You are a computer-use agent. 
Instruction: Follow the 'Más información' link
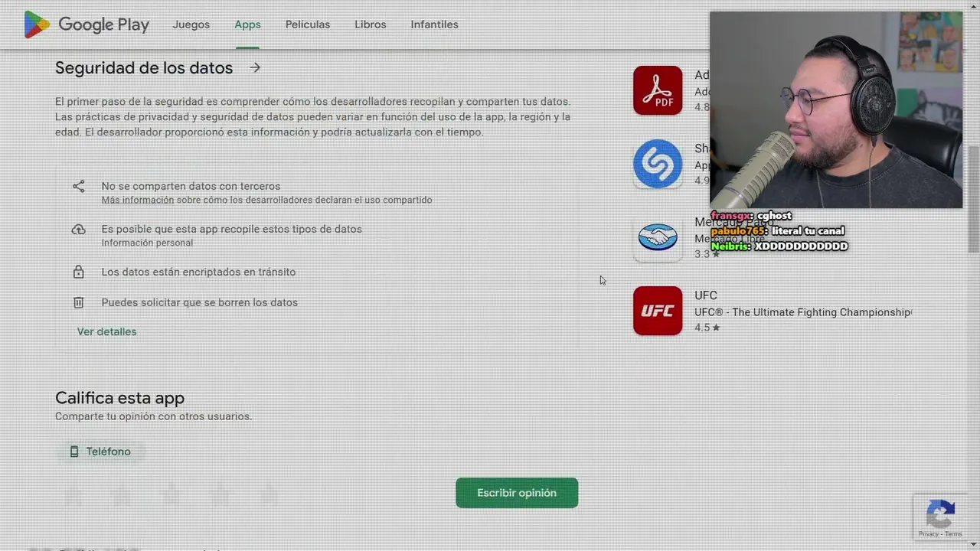point(138,200)
